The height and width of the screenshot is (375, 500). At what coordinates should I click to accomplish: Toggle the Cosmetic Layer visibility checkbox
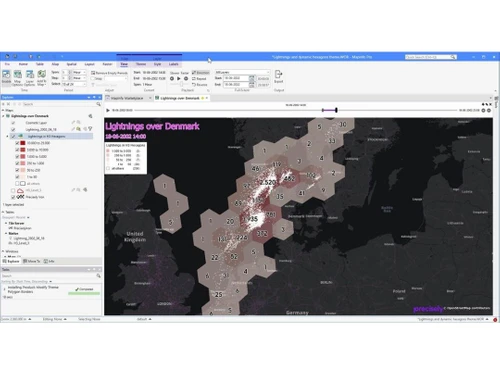tap(13, 123)
